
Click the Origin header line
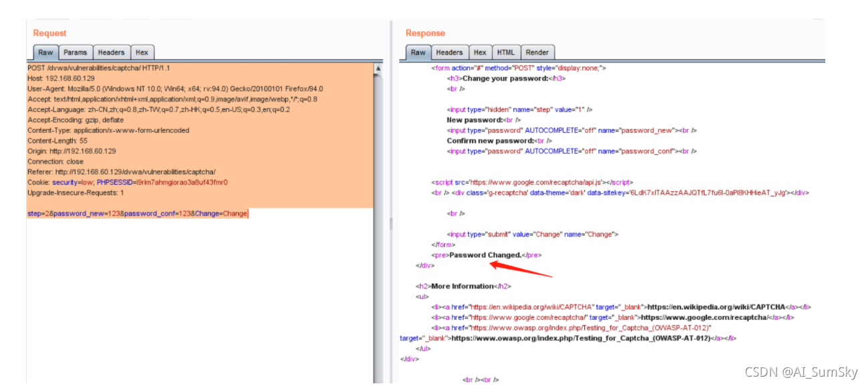point(72,151)
